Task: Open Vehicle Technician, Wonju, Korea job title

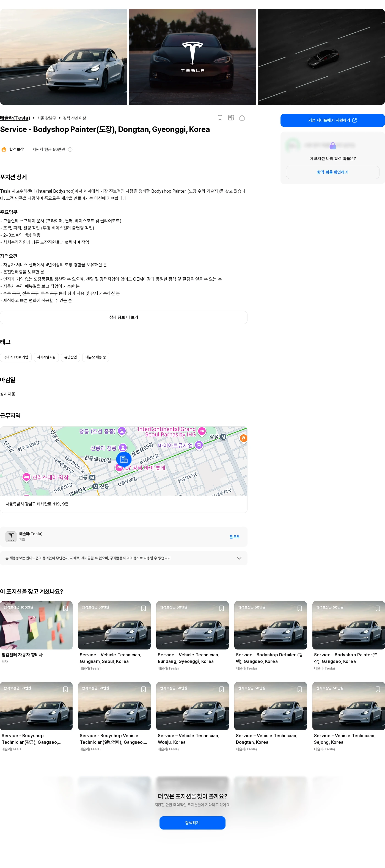Action: pos(188,739)
